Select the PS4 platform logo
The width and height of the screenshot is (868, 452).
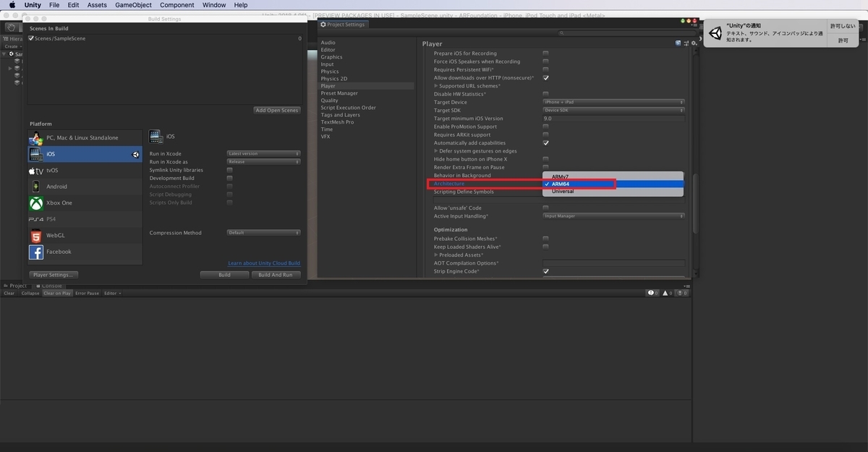36,219
